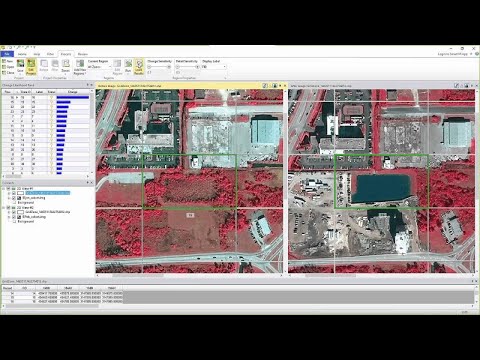Click the lock icon in After Image header
Screen dimensions: 480x360
[466, 86]
